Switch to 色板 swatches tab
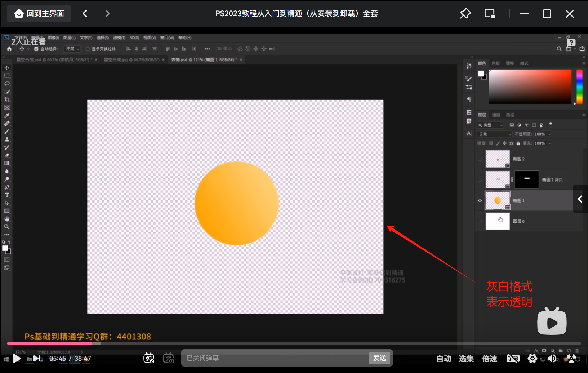Screen dimensions: 588x373 [496, 63]
